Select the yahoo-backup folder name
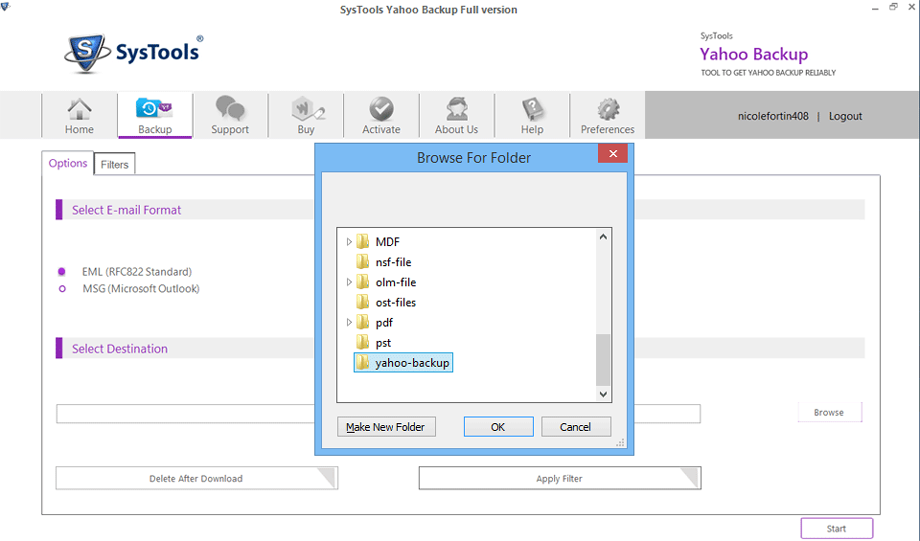 pyautogui.click(x=412, y=363)
